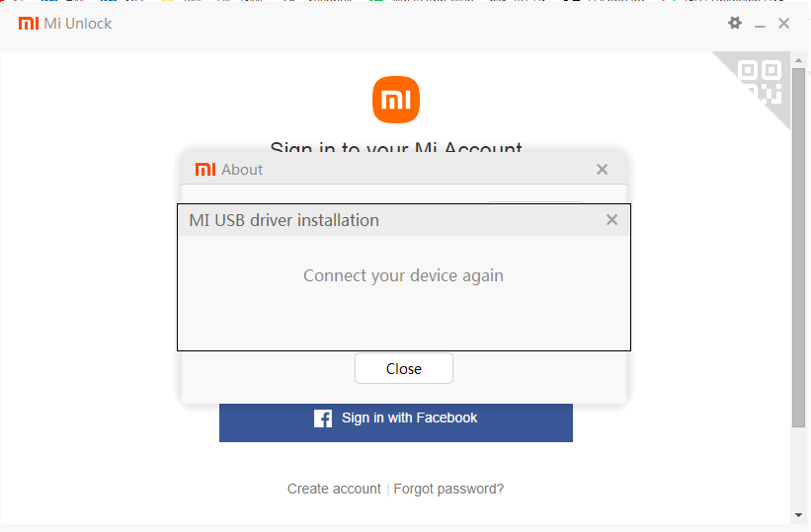
Task: Click the scrollbar up arrow
Action: (x=798, y=60)
